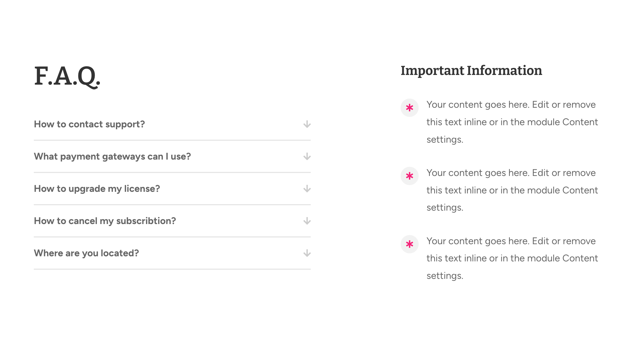644x346 pixels.
Task: Select the third content paragraph text
Action: tap(512, 258)
